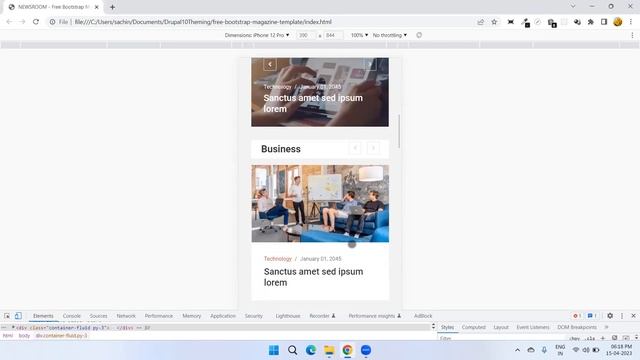Image resolution: width=640 pixels, height=360 pixels.
Task: Select the DOM Breakpoints tab
Action: pos(577,327)
